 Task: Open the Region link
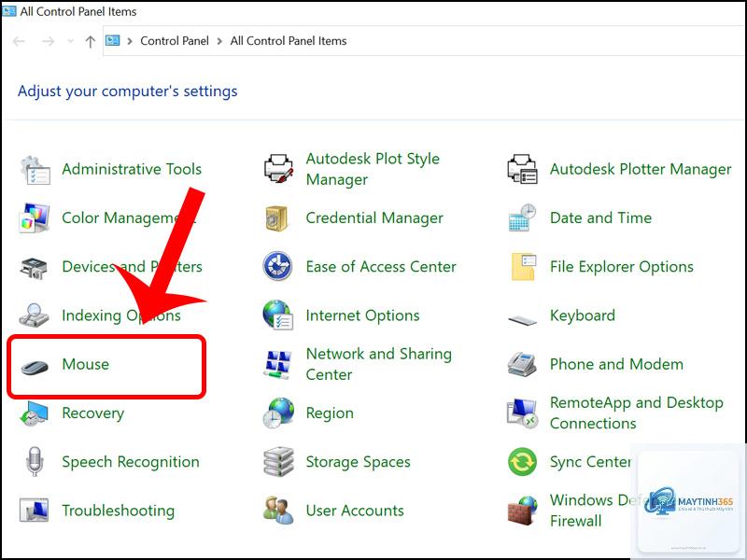330,413
